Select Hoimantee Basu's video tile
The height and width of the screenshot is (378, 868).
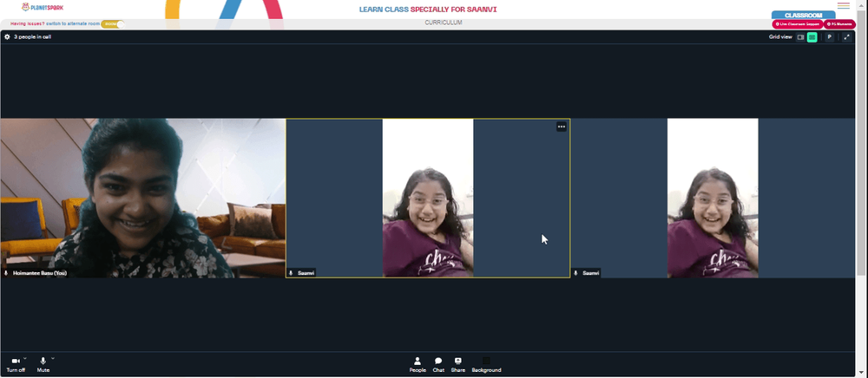[143, 198]
